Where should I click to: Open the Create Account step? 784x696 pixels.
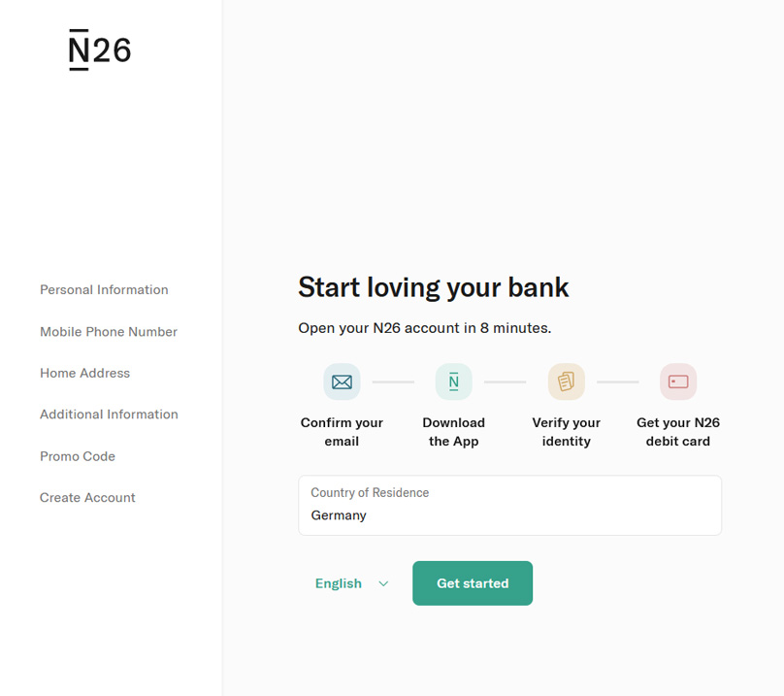click(x=87, y=497)
